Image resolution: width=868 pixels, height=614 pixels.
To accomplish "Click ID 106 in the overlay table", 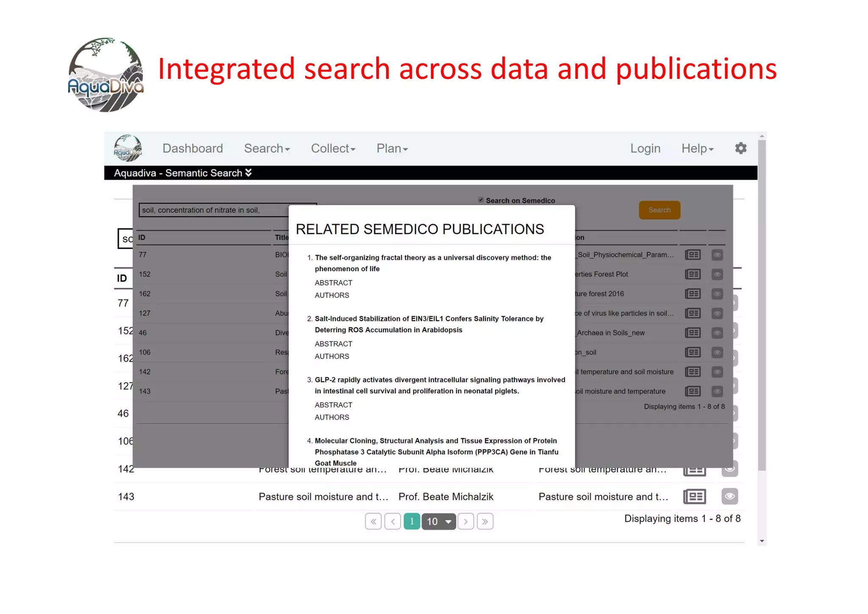I will [x=145, y=352].
